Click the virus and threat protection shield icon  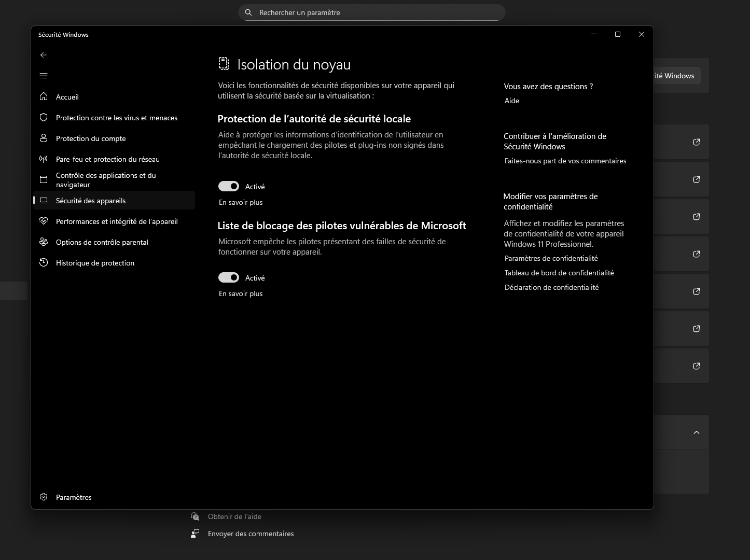tap(44, 118)
